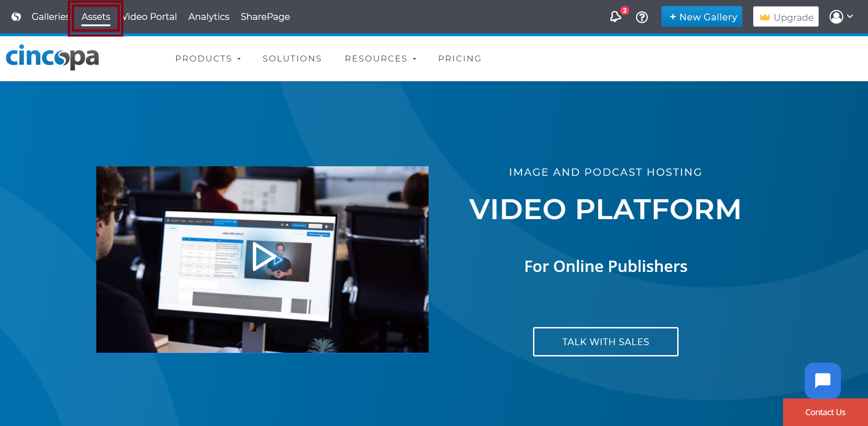Play the video with the play icon
This screenshot has height=426, width=868.
264,257
